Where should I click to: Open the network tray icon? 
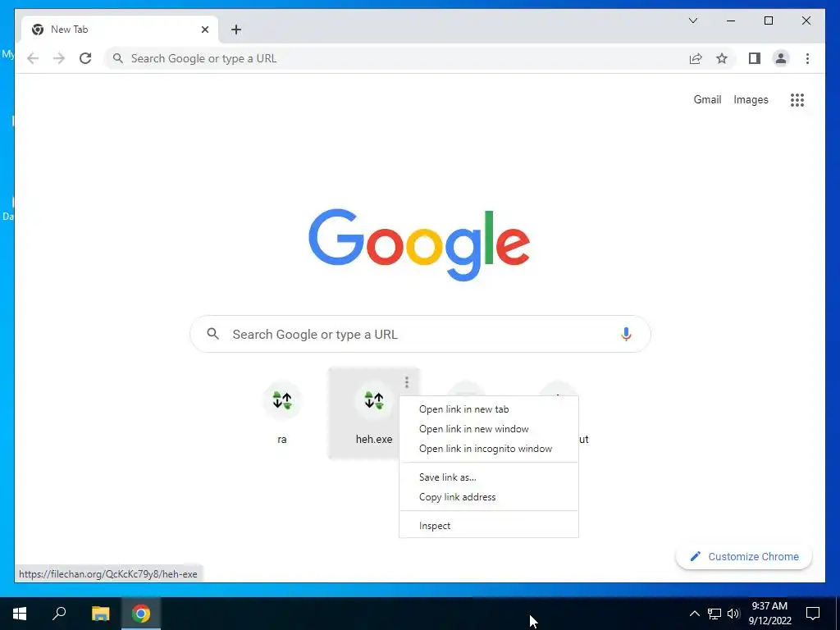point(714,614)
